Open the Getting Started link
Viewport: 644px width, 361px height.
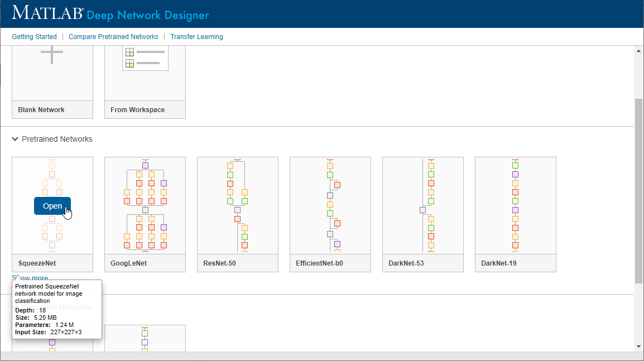tap(34, 37)
